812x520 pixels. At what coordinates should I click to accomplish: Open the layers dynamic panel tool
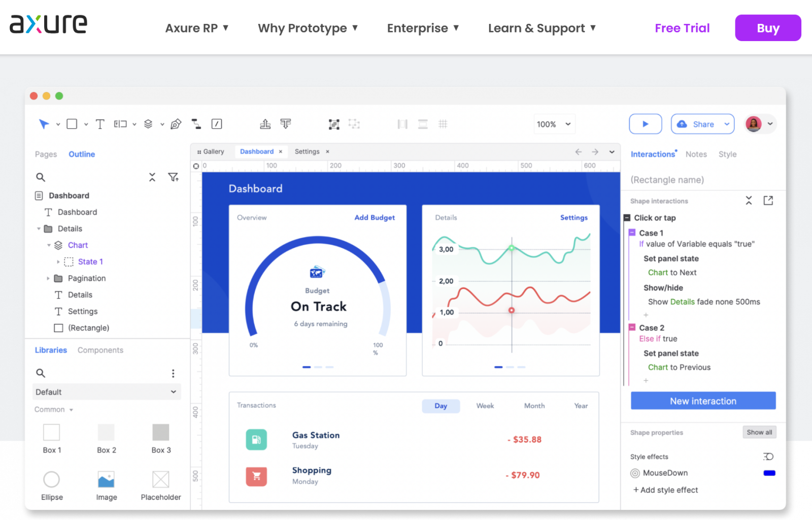[x=148, y=124]
